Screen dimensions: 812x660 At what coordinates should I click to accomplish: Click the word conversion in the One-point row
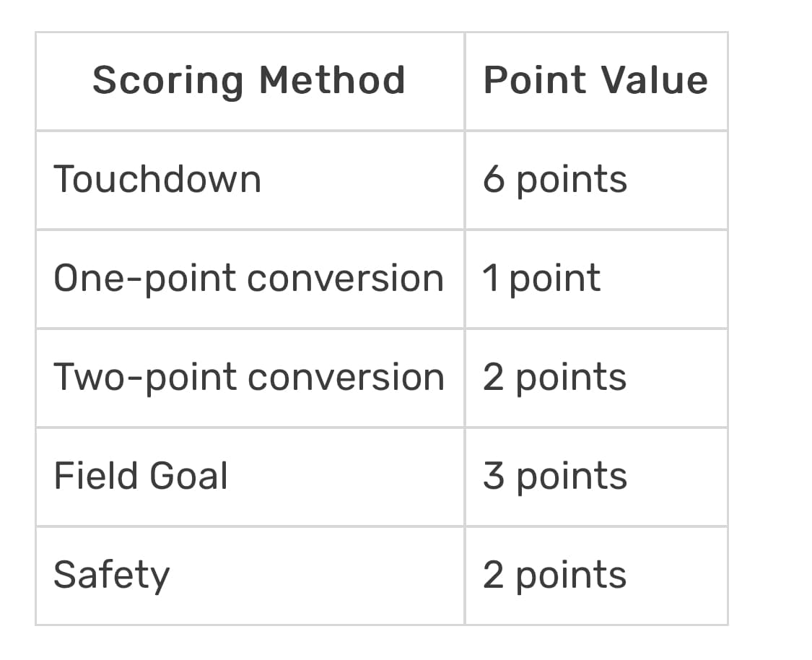(345, 279)
